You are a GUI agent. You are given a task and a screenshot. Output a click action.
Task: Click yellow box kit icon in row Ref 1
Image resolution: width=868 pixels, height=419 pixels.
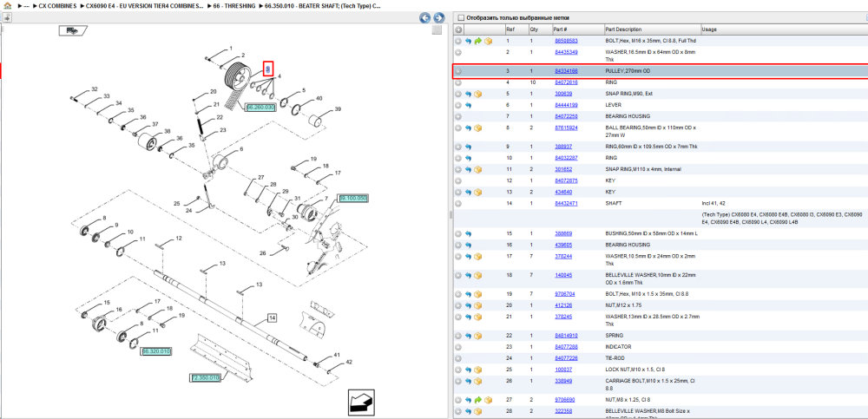488,41
